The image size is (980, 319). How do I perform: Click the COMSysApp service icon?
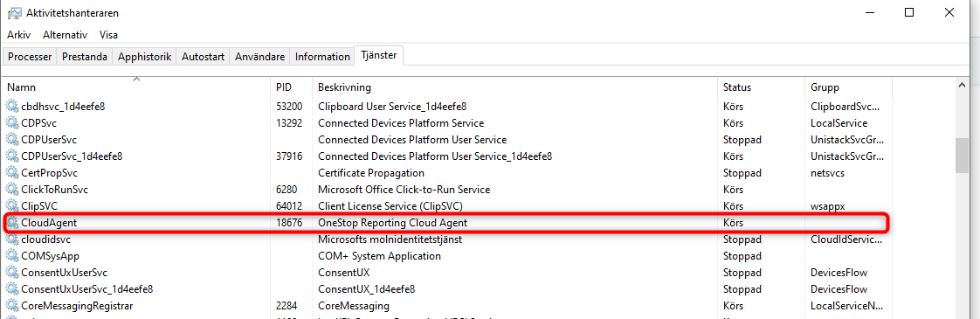[x=12, y=256]
